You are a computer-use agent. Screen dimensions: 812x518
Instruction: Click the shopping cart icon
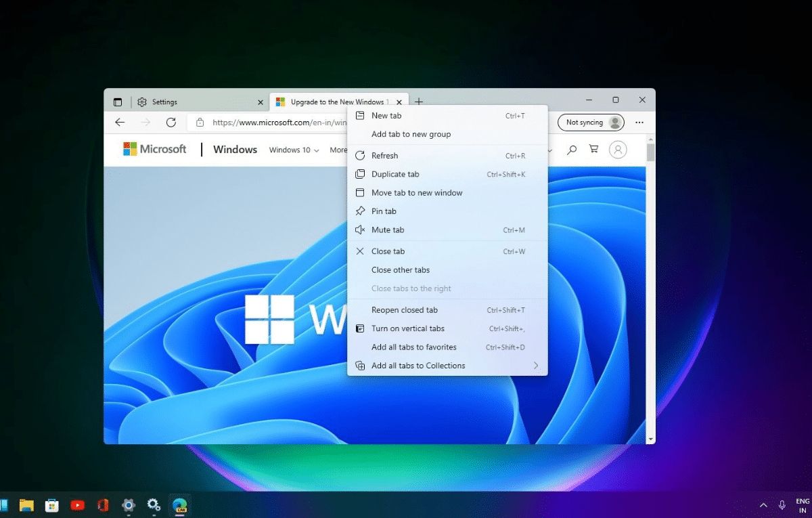(x=593, y=150)
